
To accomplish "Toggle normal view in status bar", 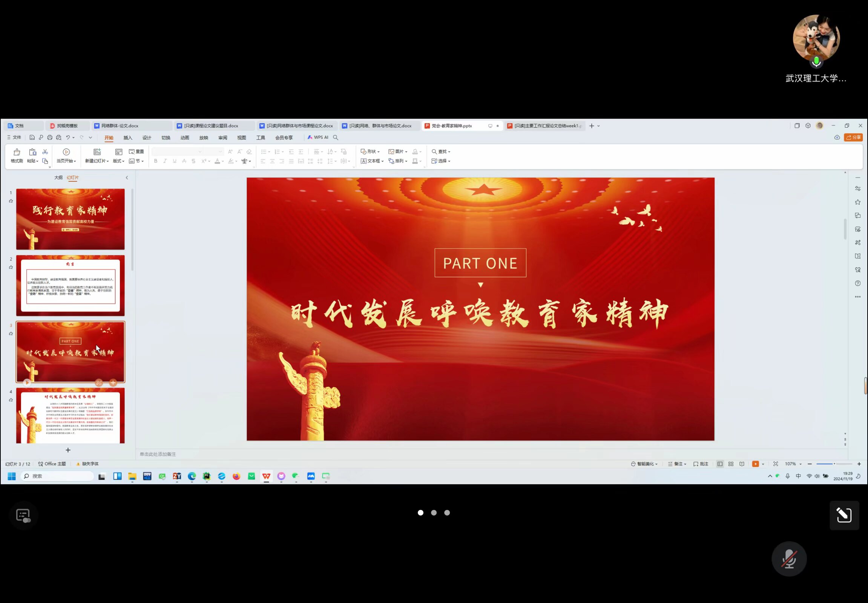I will coord(720,464).
